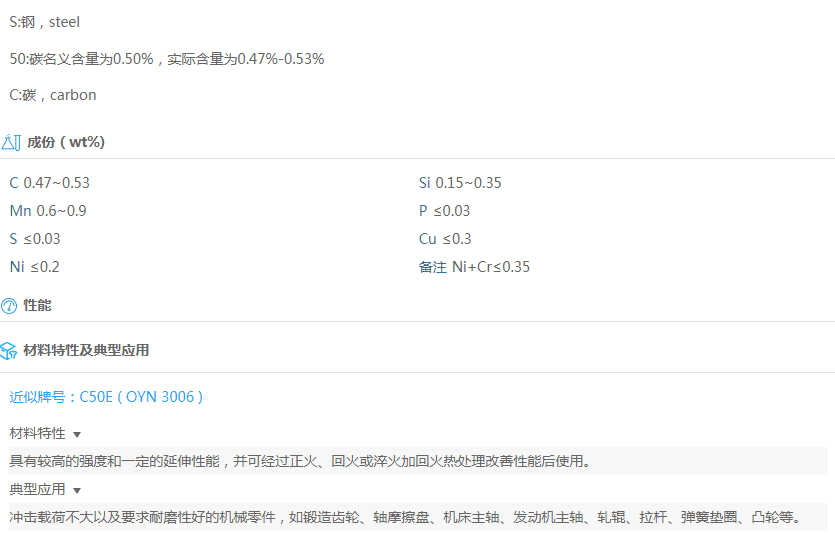835x537 pixels.
Task: Click the 材料特性 description paragraph about 强度
Action: click(300, 461)
